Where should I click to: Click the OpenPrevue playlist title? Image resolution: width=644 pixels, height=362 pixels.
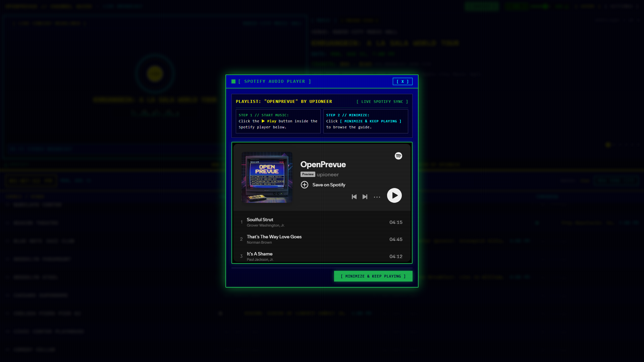click(x=323, y=165)
